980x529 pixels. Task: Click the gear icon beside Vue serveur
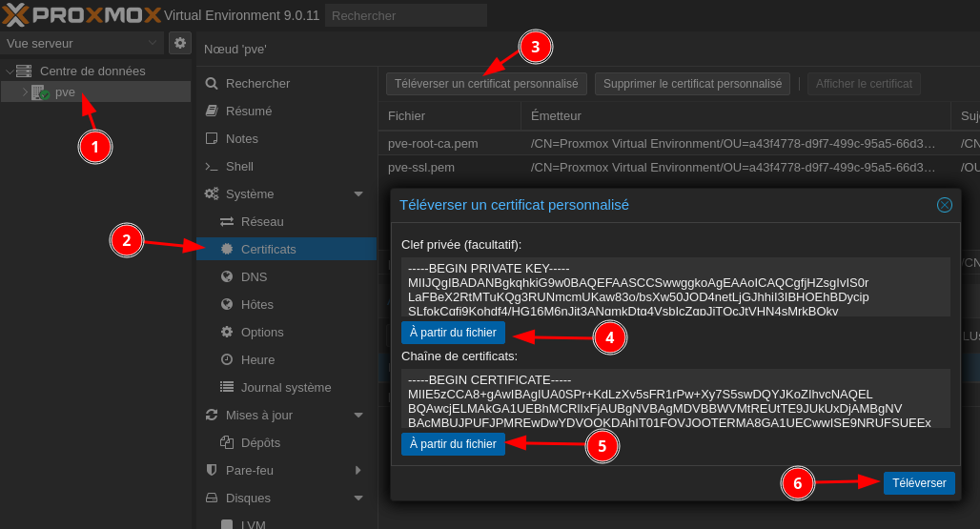[x=180, y=43]
